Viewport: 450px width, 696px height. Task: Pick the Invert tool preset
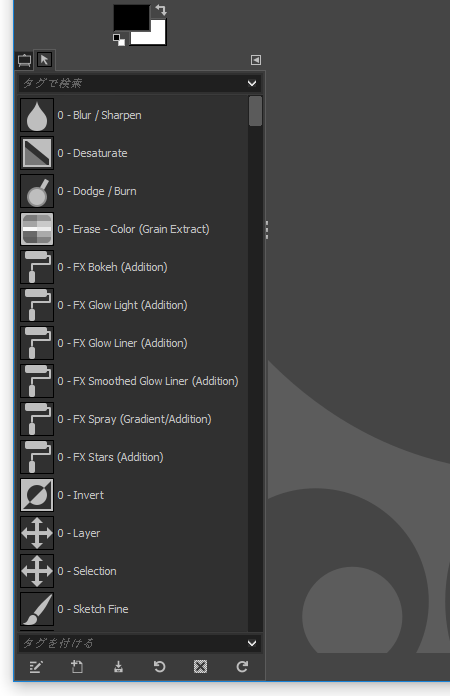[x=134, y=495]
